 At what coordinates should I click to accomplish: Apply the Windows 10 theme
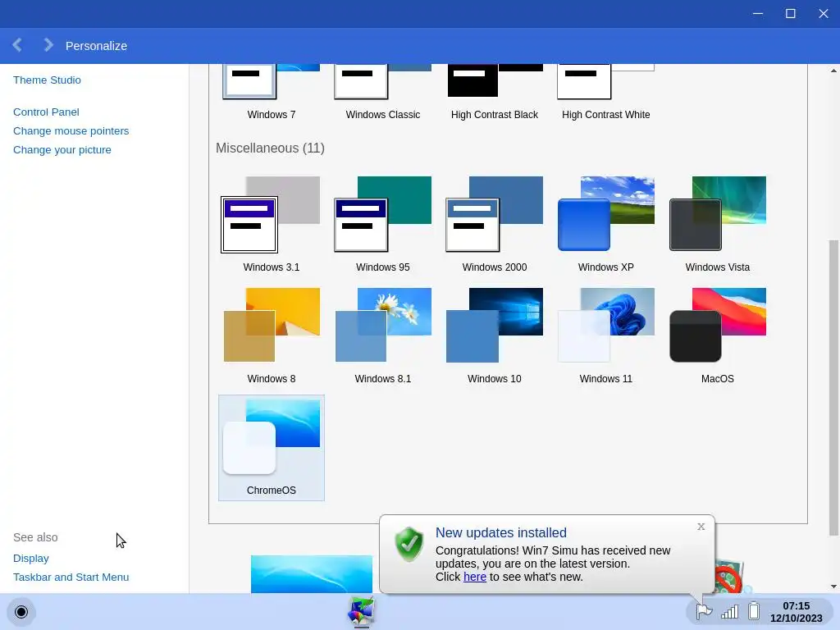point(494,336)
